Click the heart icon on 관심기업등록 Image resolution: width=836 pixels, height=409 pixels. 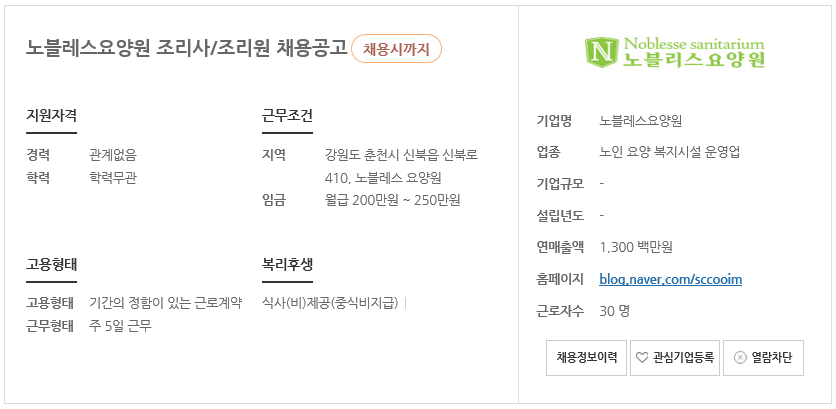[642, 358]
